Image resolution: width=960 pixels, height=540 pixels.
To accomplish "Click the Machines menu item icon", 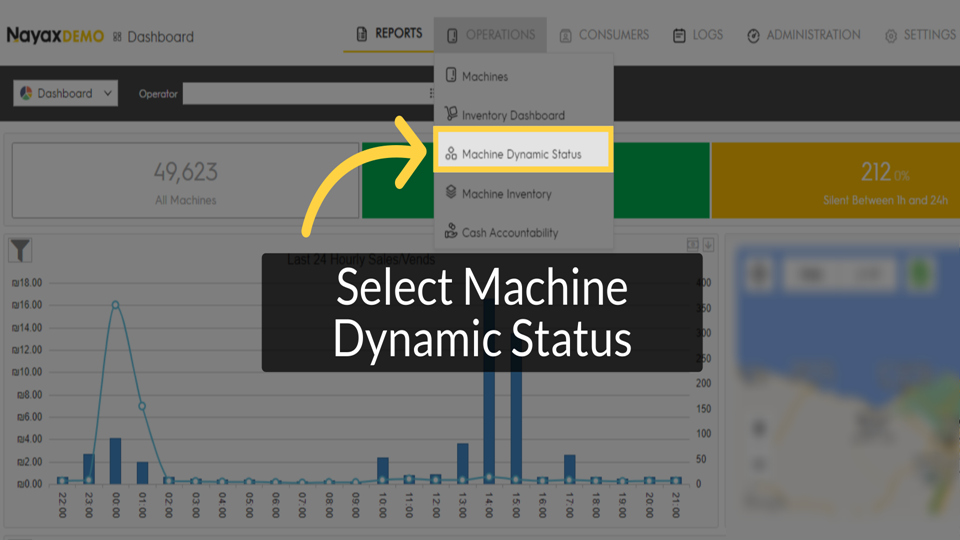I will pos(451,75).
